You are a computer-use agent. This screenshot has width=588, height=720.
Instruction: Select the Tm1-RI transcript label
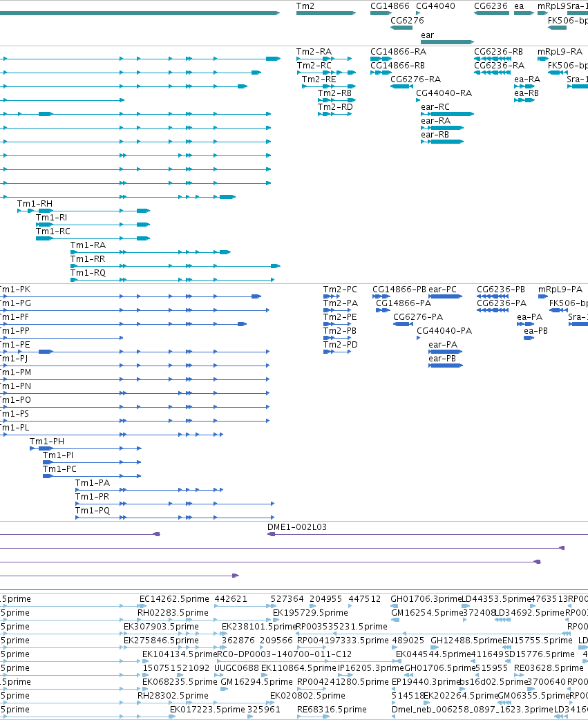click(51, 218)
